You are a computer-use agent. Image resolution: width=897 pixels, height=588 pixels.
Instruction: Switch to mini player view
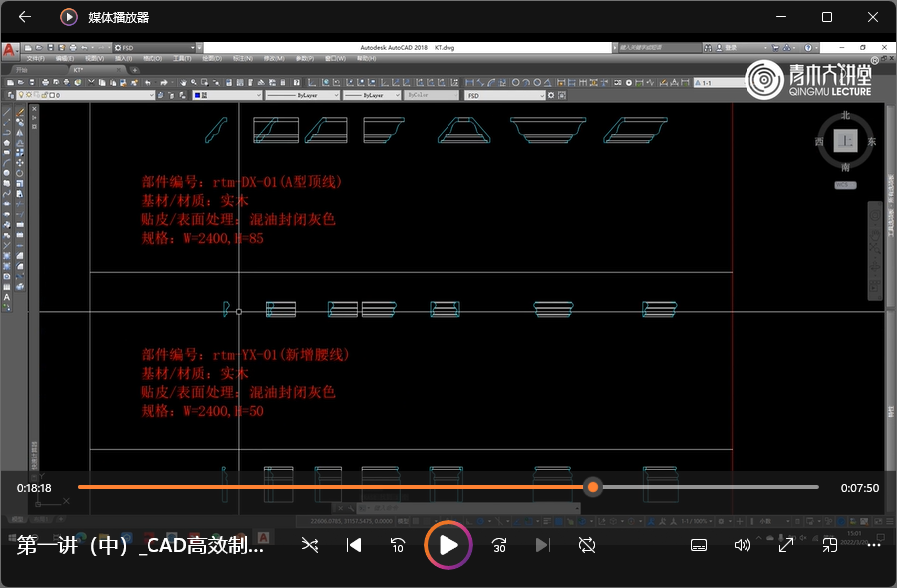click(830, 545)
